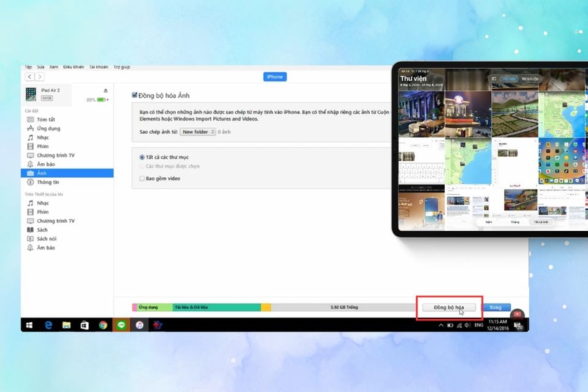Open Sách in the device list
Screen dimensions: 588x392
[x=42, y=230]
